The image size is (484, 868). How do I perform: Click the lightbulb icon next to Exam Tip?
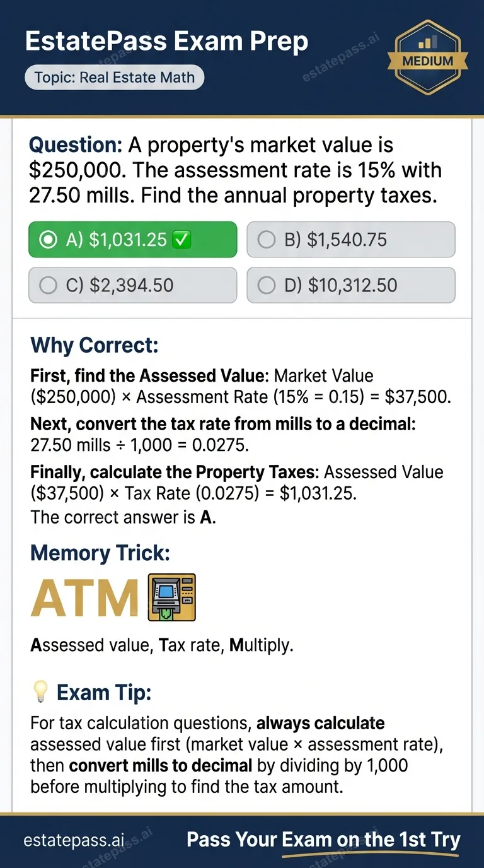pyautogui.click(x=40, y=691)
